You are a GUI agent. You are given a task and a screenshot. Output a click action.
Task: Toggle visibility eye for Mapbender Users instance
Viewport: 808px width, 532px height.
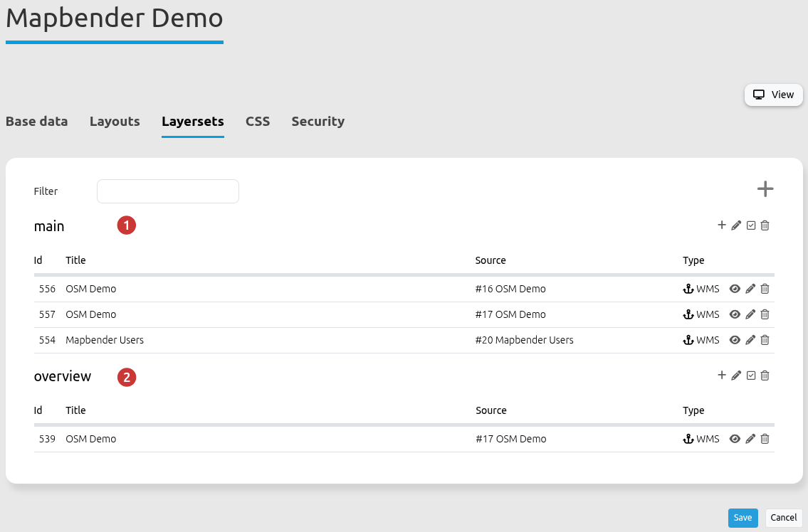point(735,340)
